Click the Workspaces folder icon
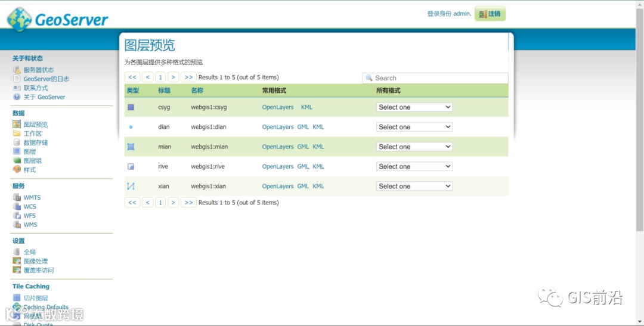 17,133
